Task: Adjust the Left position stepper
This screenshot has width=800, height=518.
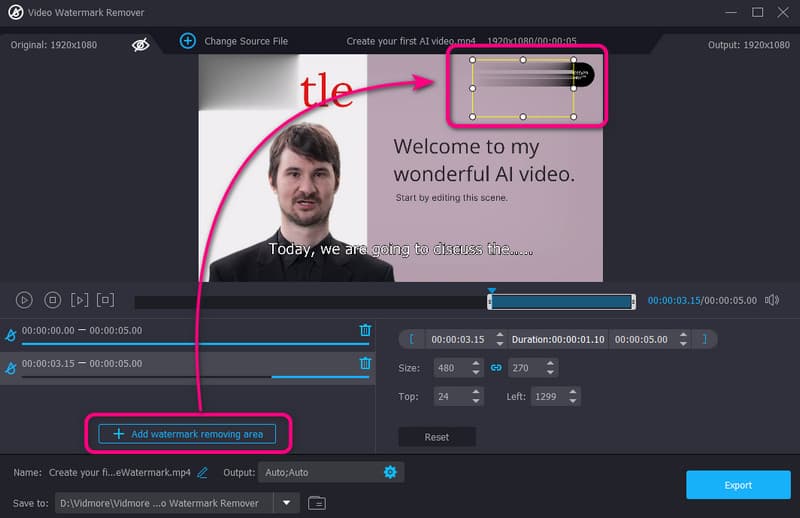Action: tap(573, 397)
